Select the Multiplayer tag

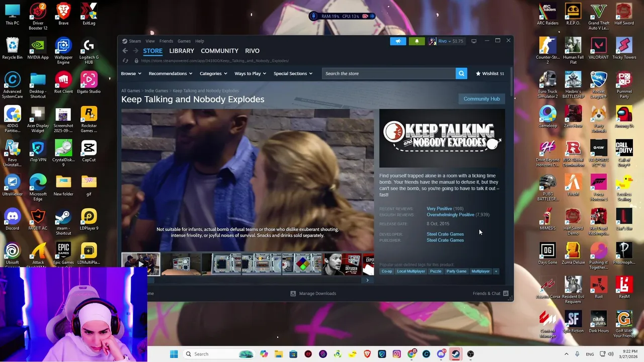pyautogui.click(x=480, y=271)
